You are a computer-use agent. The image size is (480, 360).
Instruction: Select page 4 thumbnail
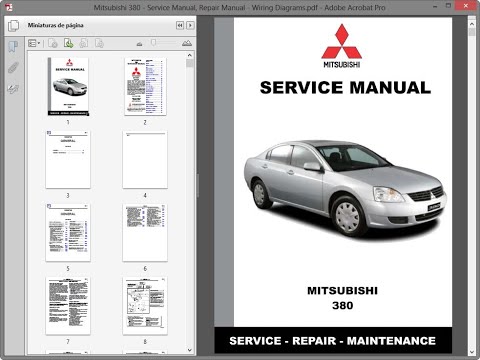pos(145,159)
